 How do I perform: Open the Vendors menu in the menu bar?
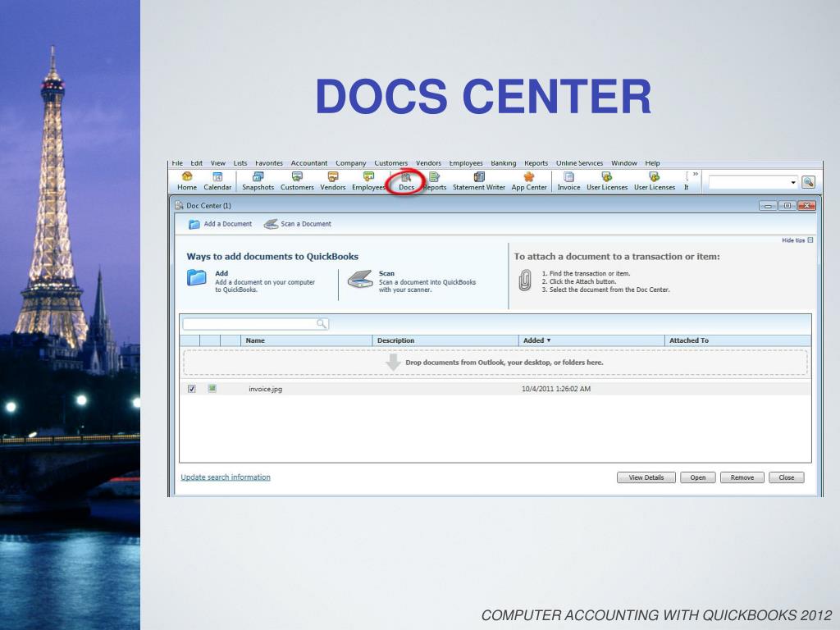coord(428,163)
